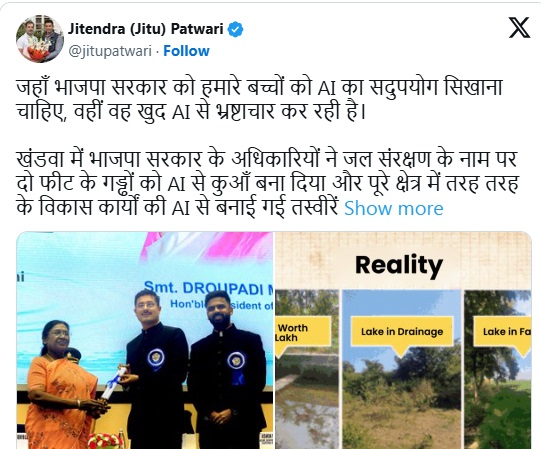
Task: Click the blue verified badge icon
Action: click(236, 29)
